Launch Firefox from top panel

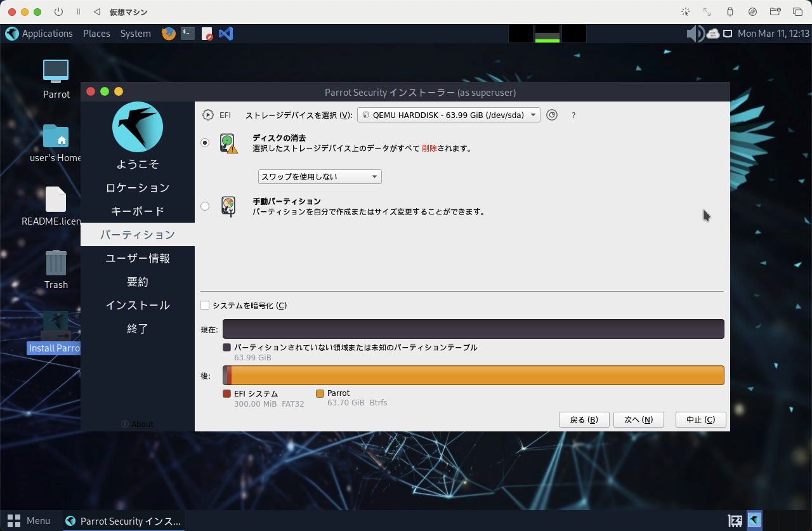click(x=169, y=34)
